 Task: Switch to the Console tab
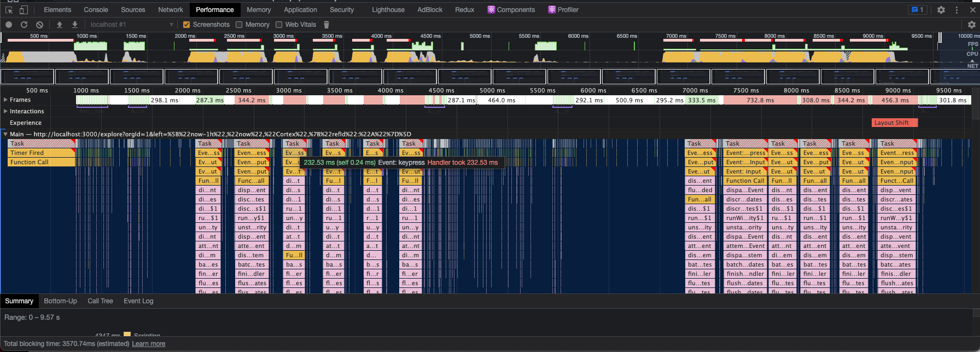pos(96,10)
